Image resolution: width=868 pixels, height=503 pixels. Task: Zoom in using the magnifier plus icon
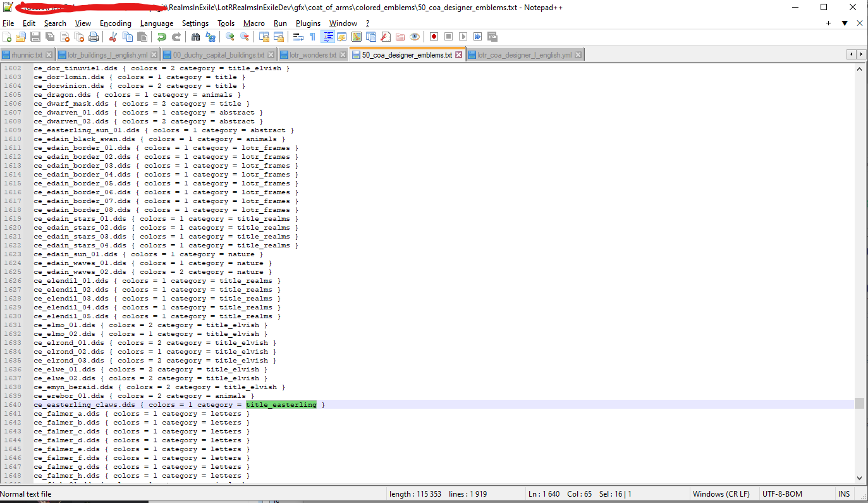click(230, 37)
